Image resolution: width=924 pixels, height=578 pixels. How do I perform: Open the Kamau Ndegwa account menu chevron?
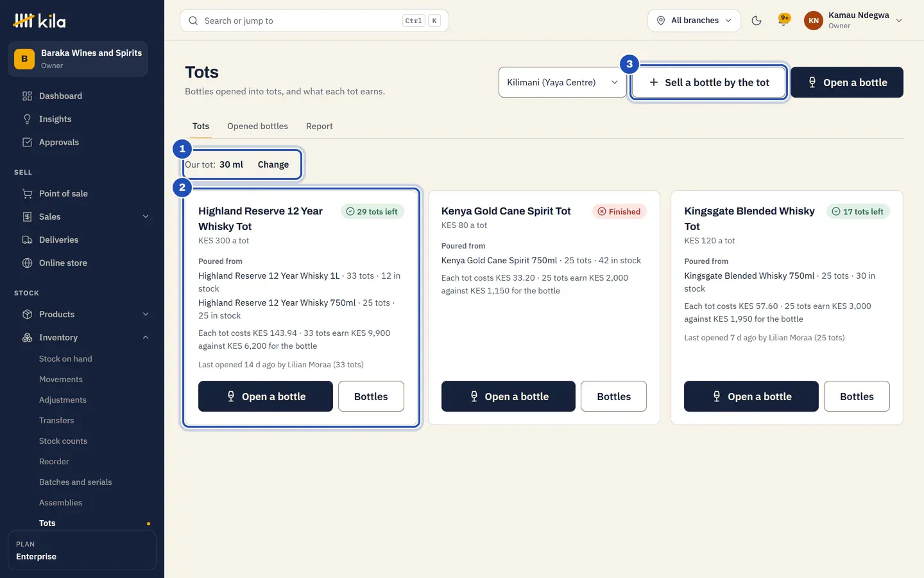899,21
